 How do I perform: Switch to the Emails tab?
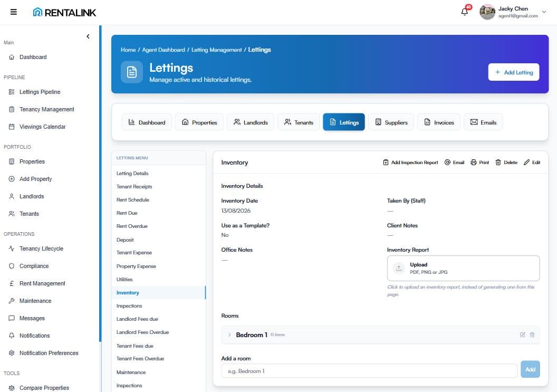pos(483,122)
